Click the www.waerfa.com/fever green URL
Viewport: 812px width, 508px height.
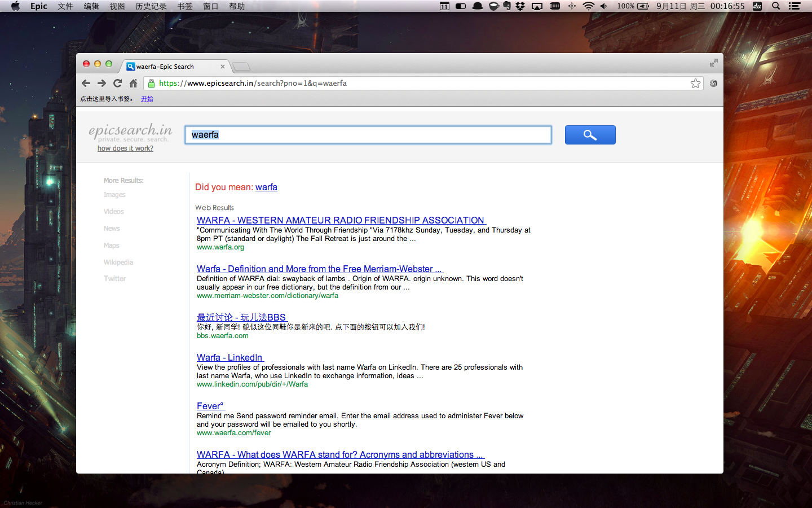point(234,433)
